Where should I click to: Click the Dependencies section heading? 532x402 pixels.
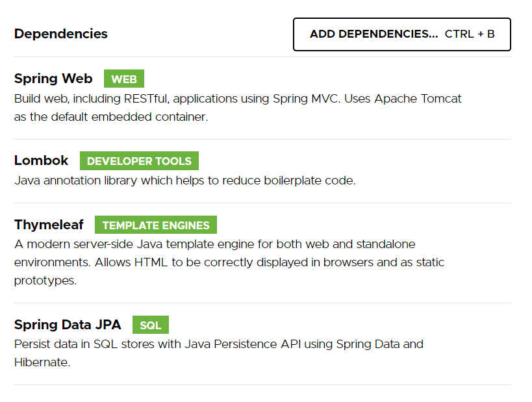pos(60,34)
